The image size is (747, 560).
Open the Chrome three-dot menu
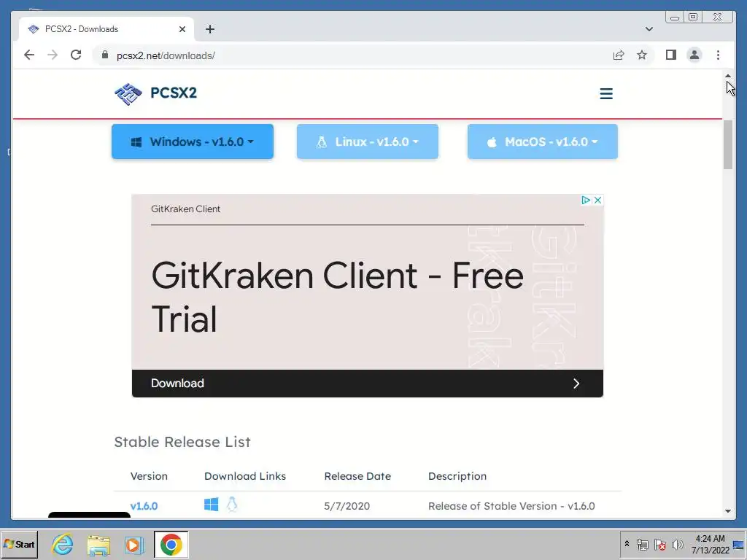point(718,55)
